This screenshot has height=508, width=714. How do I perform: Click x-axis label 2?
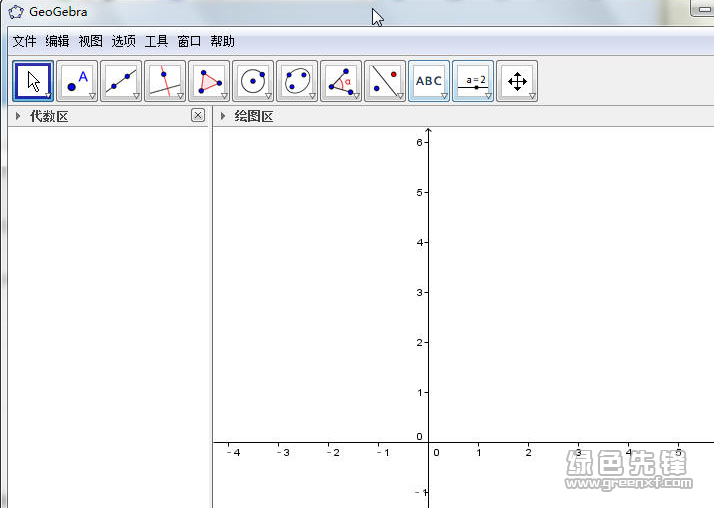coord(528,452)
